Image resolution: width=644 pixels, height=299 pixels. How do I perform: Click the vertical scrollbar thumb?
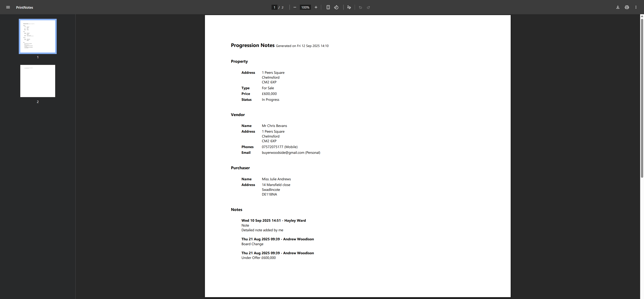(x=642, y=98)
